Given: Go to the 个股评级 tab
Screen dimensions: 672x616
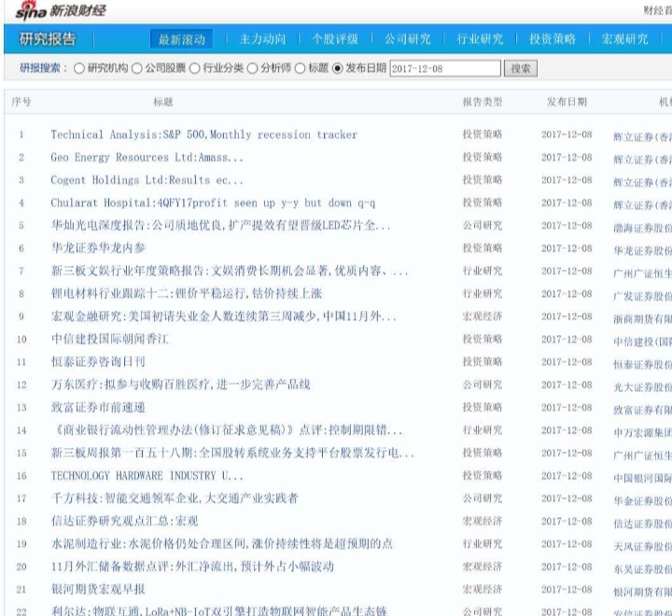Looking at the screenshot, I should (335, 39).
